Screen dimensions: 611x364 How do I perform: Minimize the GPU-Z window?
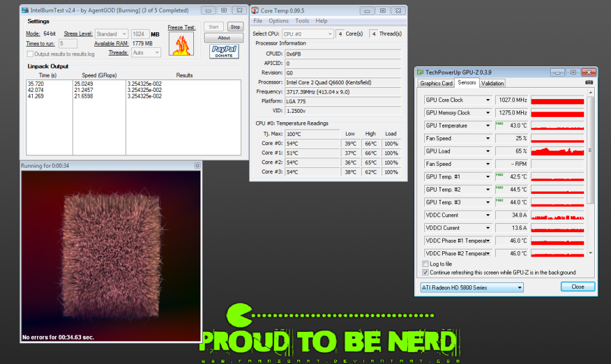coord(558,72)
